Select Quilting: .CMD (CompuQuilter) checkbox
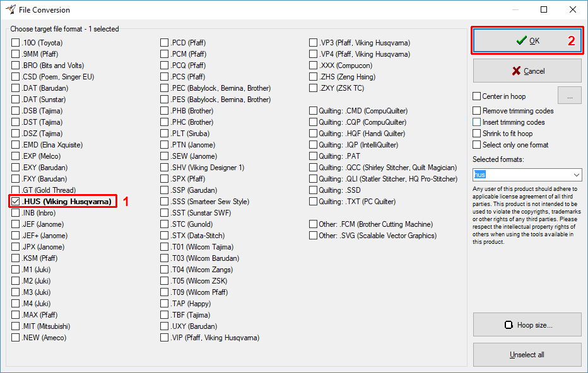 pos(313,111)
